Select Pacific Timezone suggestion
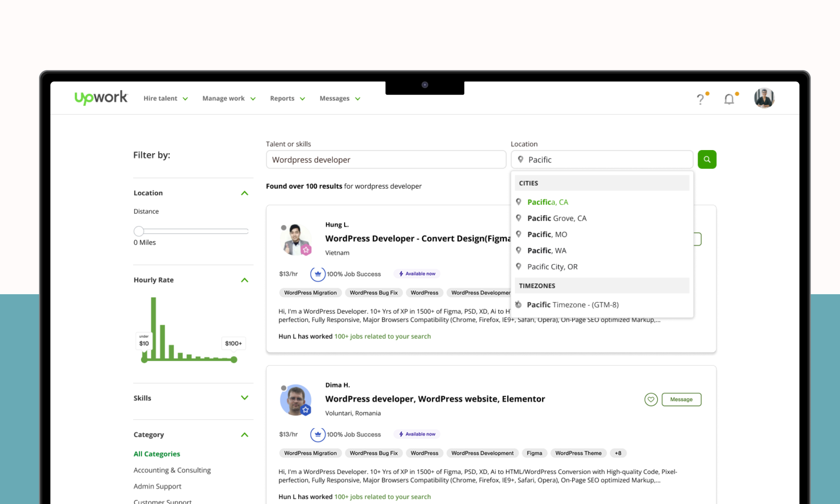The height and width of the screenshot is (504, 840). tap(572, 305)
